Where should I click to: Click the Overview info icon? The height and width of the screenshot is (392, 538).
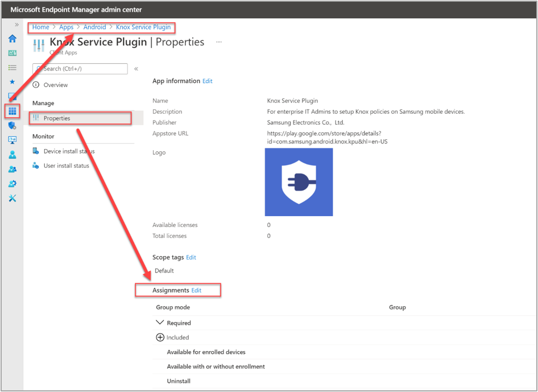tap(36, 84)
